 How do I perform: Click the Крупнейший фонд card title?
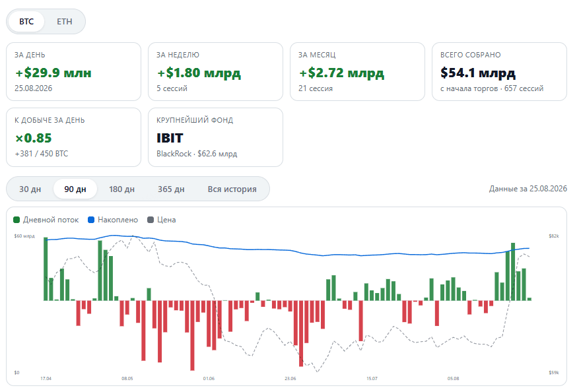195,120
